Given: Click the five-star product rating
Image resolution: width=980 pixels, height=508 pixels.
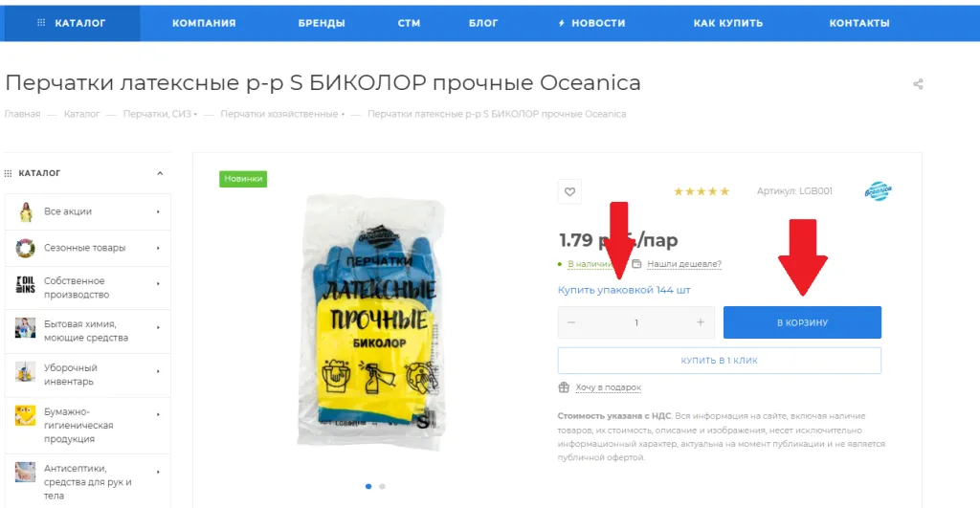Looking at the screenshot, I should 702,191.
